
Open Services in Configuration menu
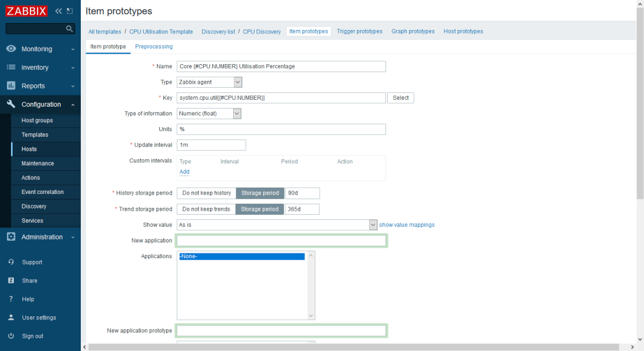coord(46,221)
